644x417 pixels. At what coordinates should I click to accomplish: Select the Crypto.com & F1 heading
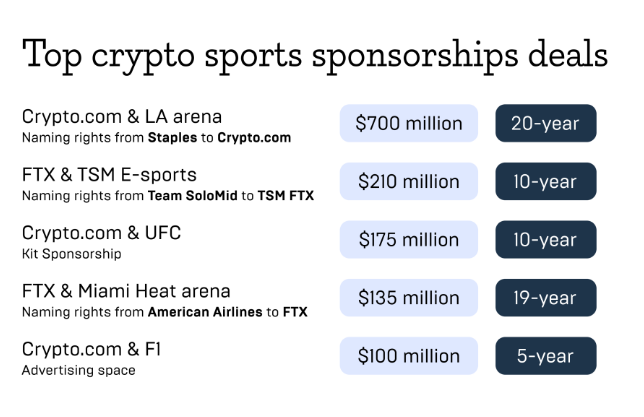(91, 349)
